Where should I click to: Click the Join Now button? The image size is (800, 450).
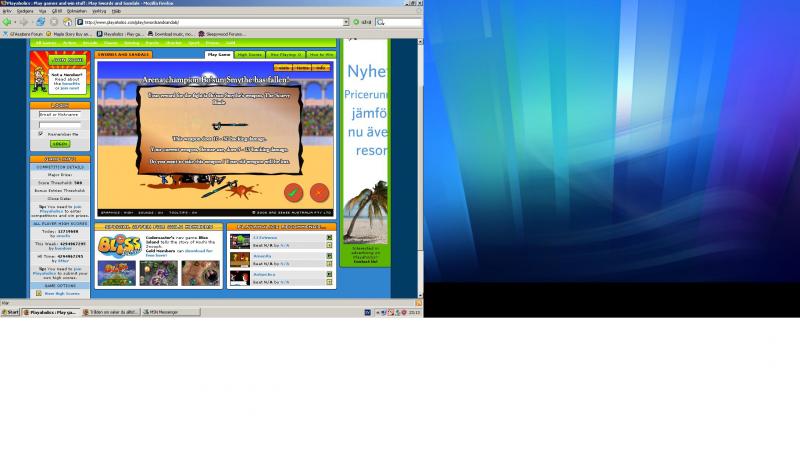(68, 60)
